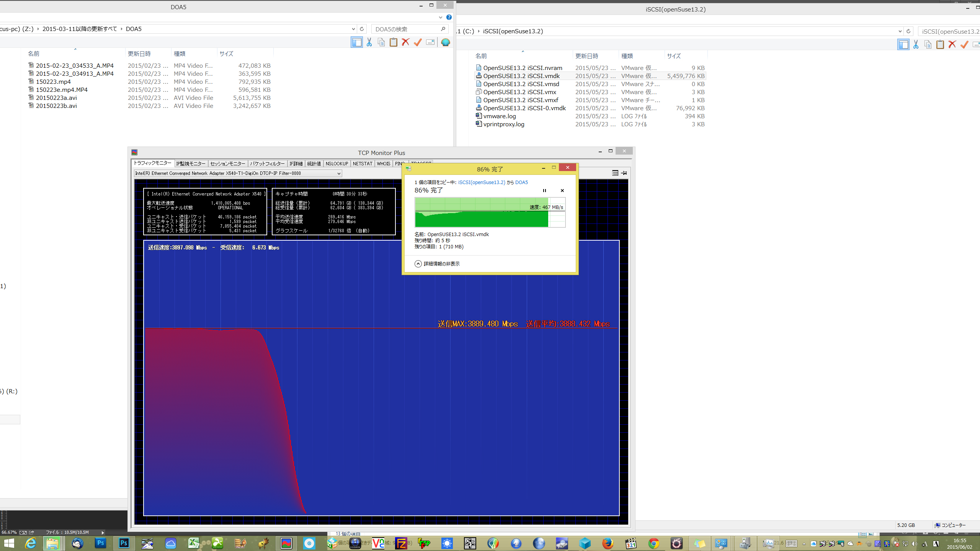Viewport: 980px width, 551px height.
Task: Pause the file copy operation
Action: 544,191
